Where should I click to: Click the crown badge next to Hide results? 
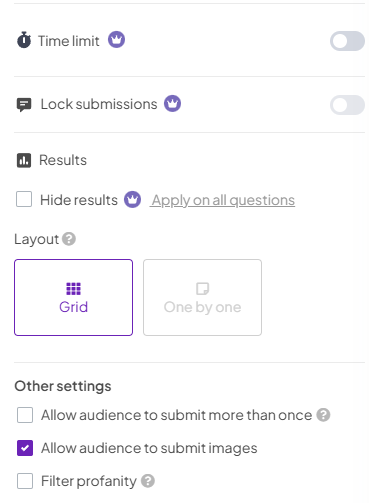click(x=133, y=200)
